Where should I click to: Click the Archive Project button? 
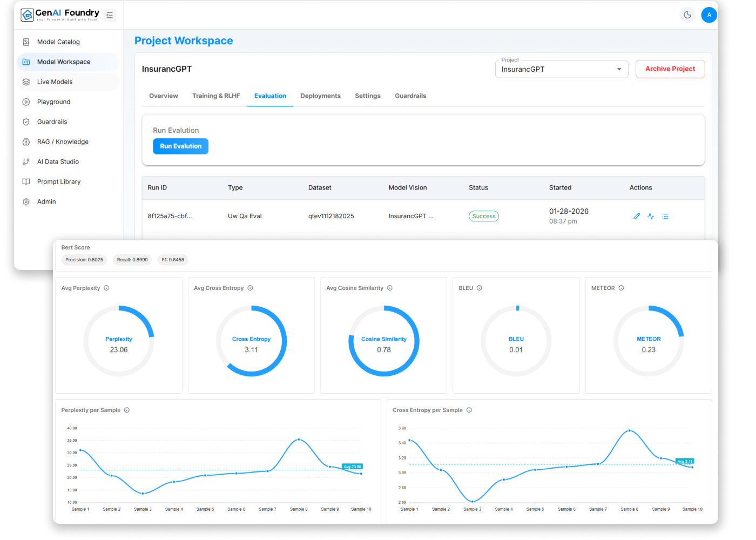coord(670,69)
